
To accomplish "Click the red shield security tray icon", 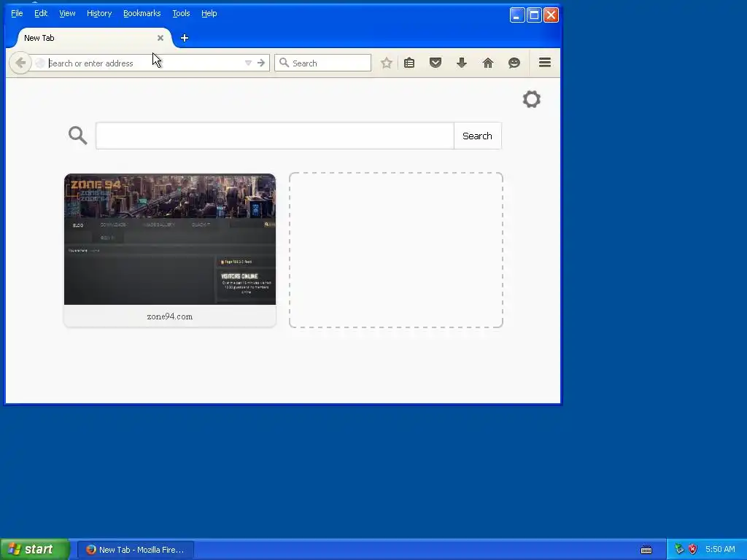I will [x=693, y=550].
